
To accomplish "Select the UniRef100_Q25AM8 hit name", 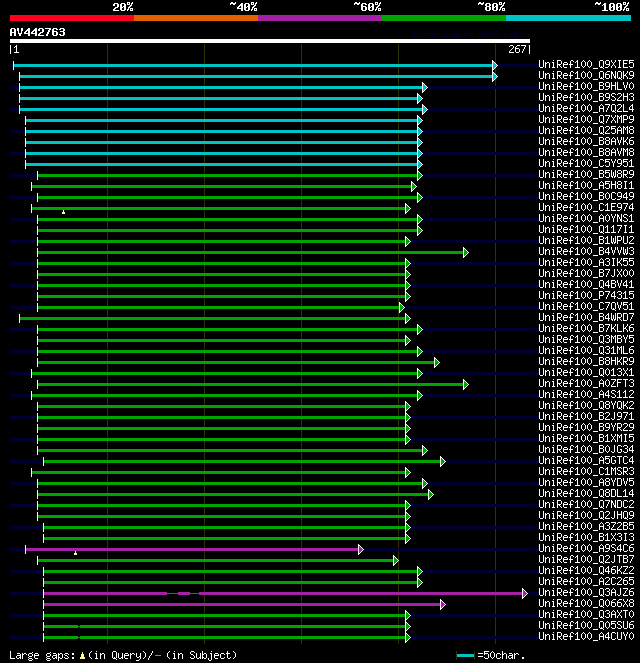I will [586, 130].
